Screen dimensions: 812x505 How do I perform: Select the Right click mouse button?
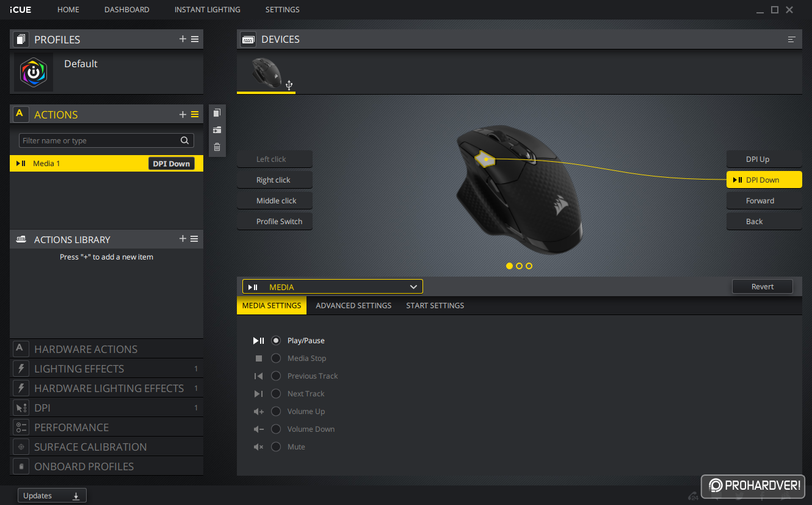point(275,180)
